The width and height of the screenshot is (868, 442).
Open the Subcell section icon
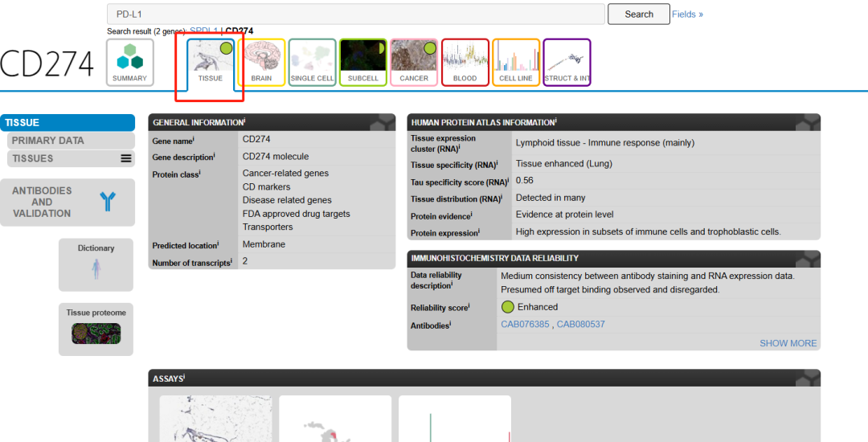pyautogui.click(x=363, y=62)
